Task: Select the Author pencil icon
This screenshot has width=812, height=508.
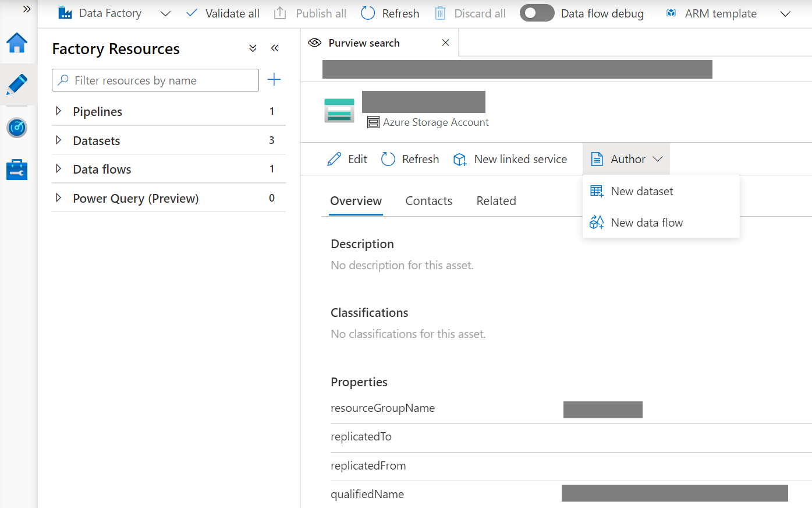Action: point(17,85)
